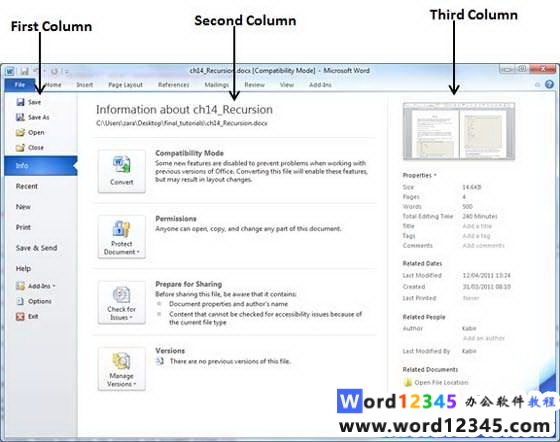Switch to the Page Layout tab
The image size is (560, 442).
pos(125,85)
